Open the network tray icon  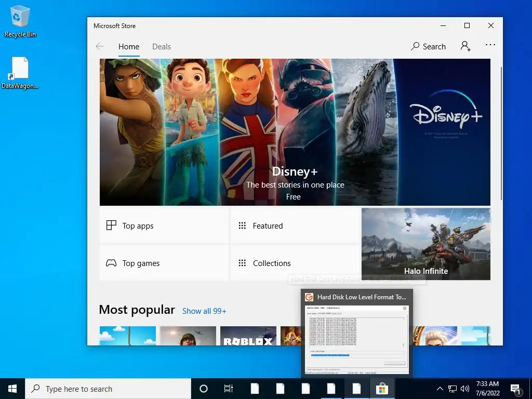point(453,389)
